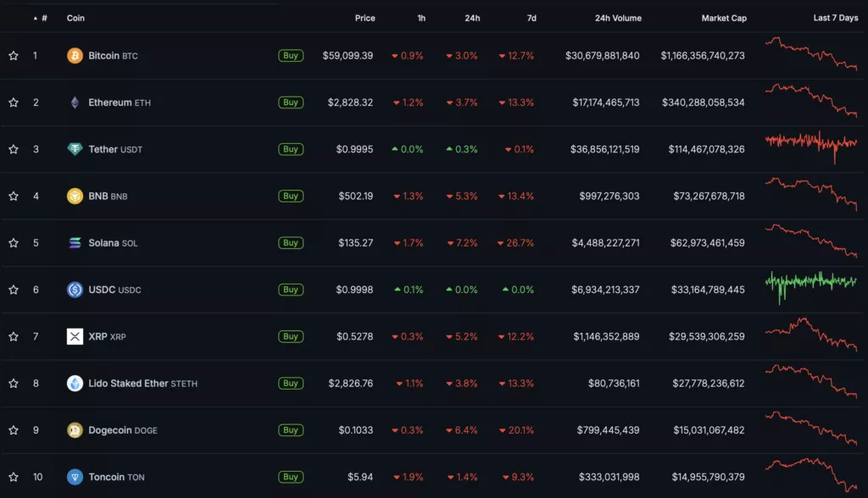This screenshot has height=498, width=868.
Task: Sort by 24h change column header
Action: [x=472, y=19]
